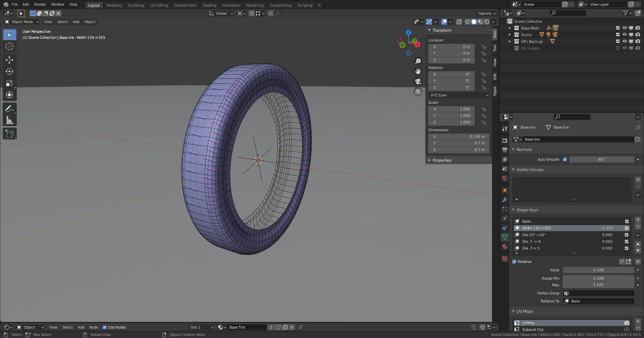Screen dimensions: 644x338
Task: Open the Render menu
Action: 40,5
